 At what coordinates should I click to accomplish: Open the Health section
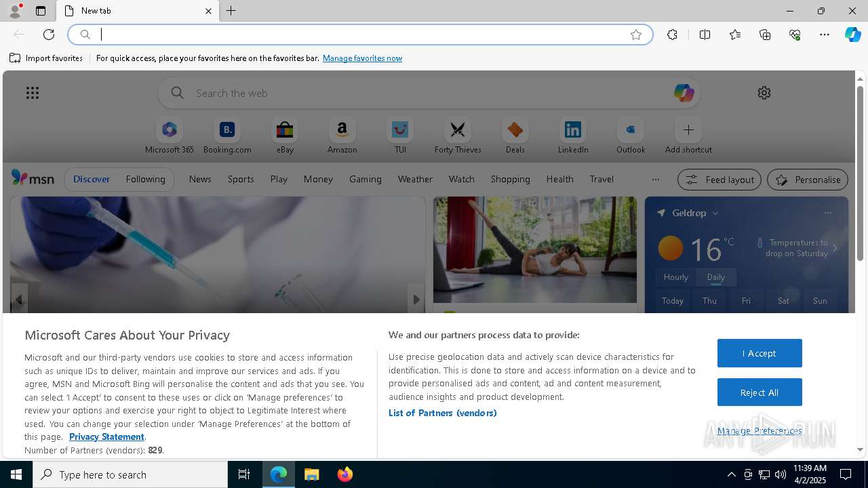pos(559,179)
